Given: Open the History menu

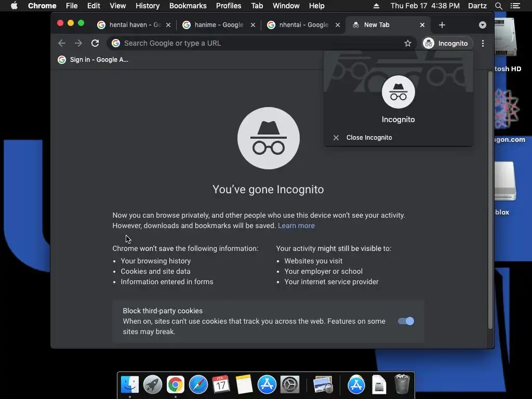Looking at the screenshot, I should click(x=148, y=6).
